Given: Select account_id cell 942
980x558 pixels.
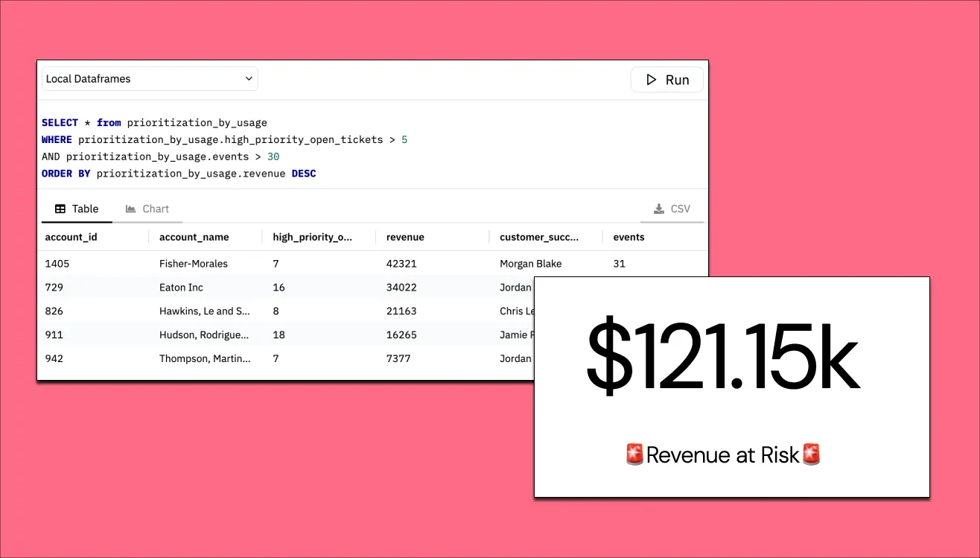Looking at the screenshot, I should [54, 359].
